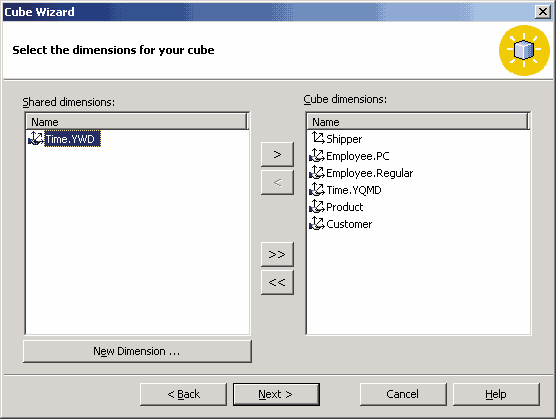Click the Name header in Shared dimensions

[x=137, y=122]
